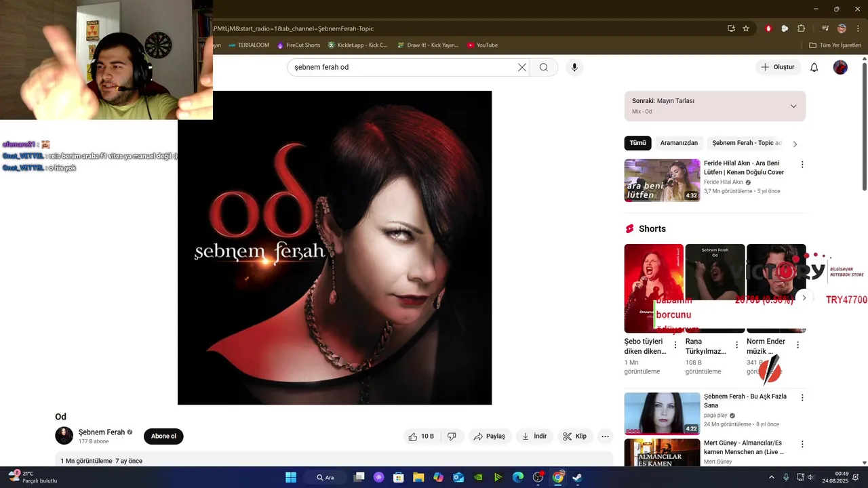Click the video title text Od
Screen dimensions: 868x488
[x=60, y=417]
